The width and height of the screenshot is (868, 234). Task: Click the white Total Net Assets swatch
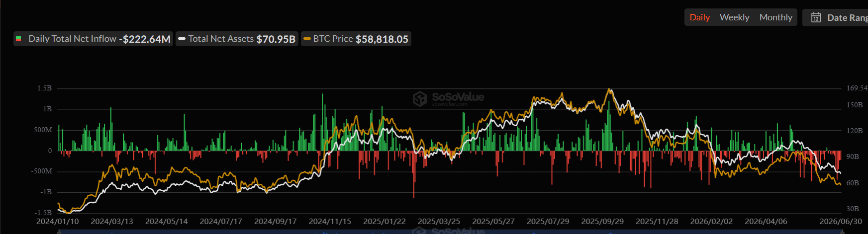tap(182, 39)
